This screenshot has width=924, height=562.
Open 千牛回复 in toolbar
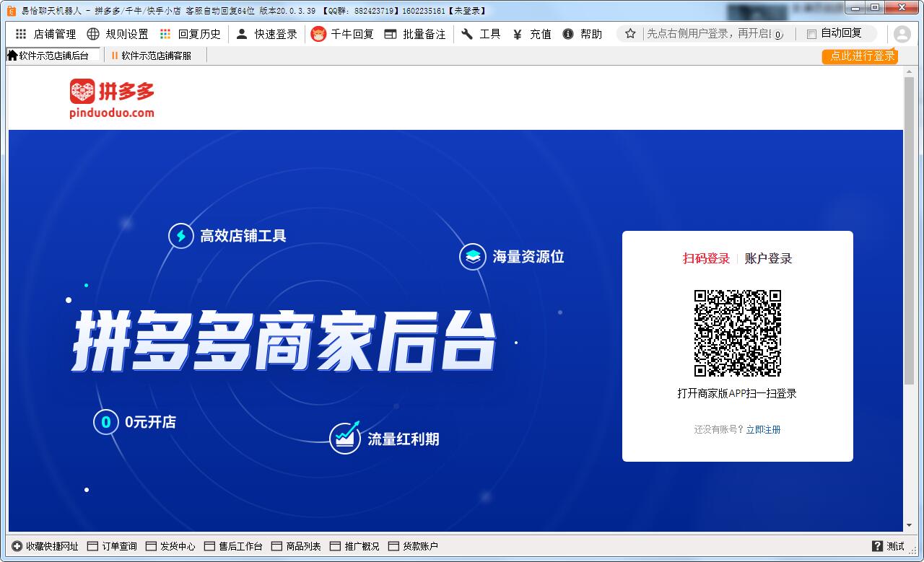[342, 34]
